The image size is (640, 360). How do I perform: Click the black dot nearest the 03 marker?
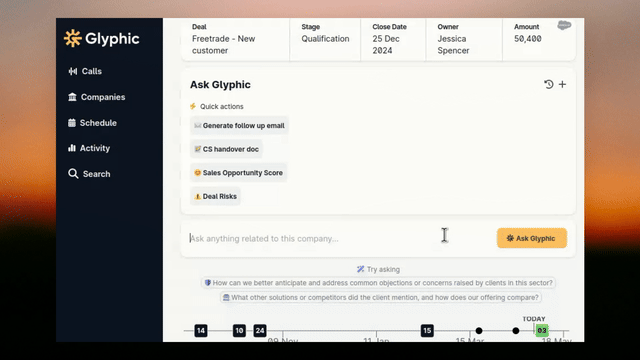click(516, 331)
